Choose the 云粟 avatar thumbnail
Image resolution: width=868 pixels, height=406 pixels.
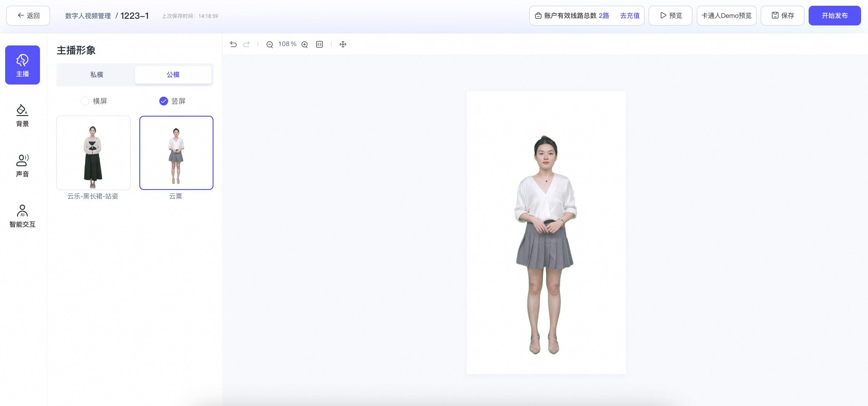(x=176, y=153)
